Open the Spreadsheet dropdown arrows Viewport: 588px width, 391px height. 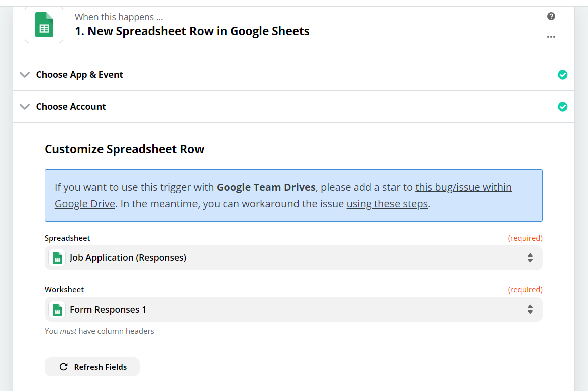click(530, 258)
